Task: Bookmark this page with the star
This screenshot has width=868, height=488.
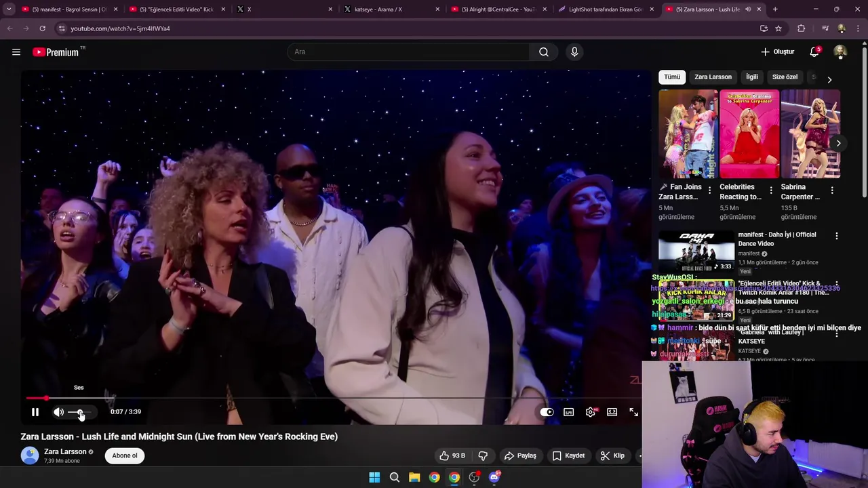Action: coord(778,28)
